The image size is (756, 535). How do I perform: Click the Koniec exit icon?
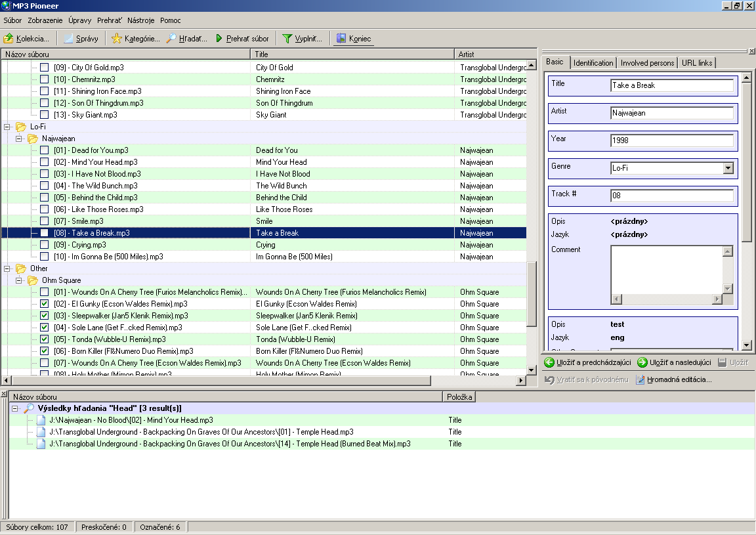pos(341,39)
